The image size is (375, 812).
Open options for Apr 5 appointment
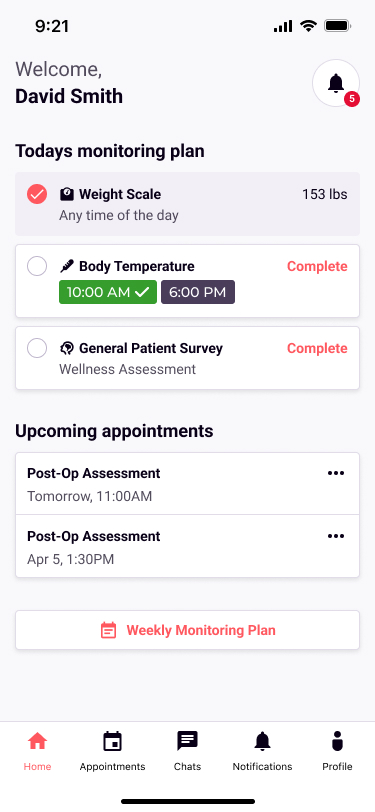pos(336,536)
